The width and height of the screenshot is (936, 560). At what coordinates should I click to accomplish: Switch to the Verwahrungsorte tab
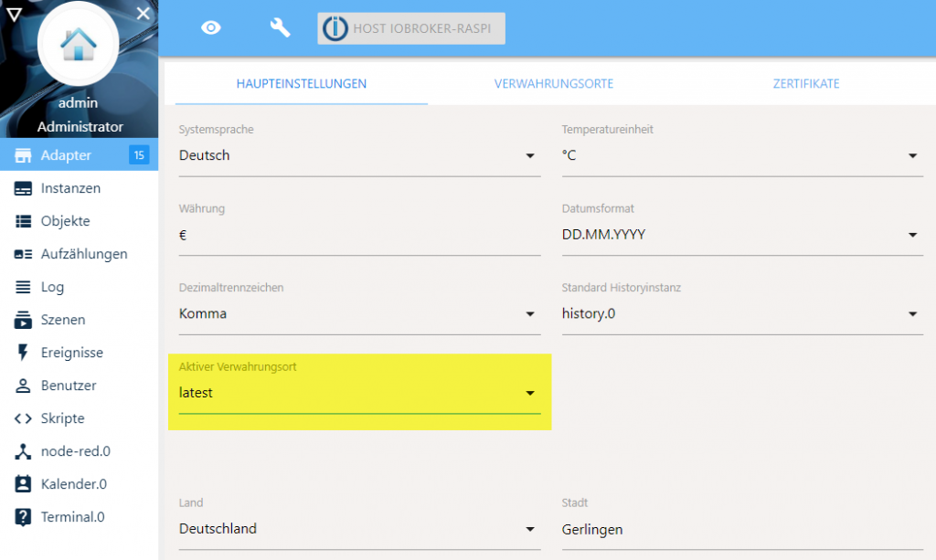click(553, 83)
